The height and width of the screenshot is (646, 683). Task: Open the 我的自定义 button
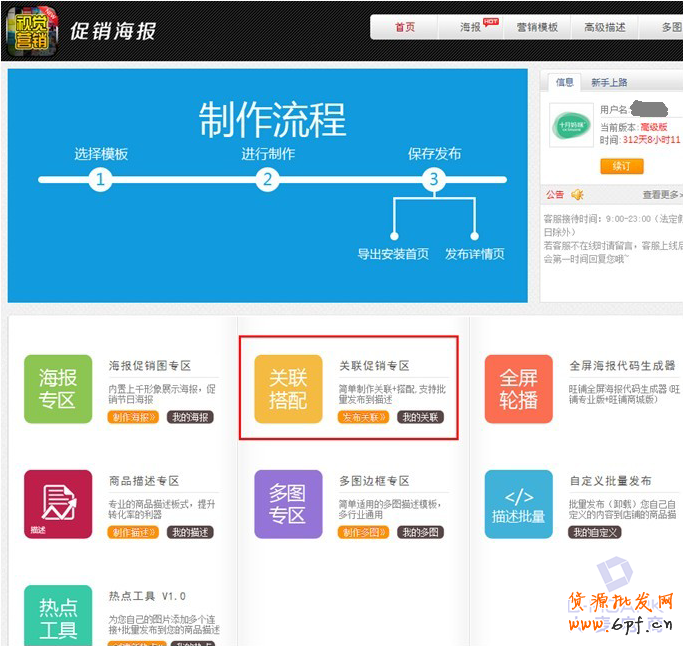595,532
